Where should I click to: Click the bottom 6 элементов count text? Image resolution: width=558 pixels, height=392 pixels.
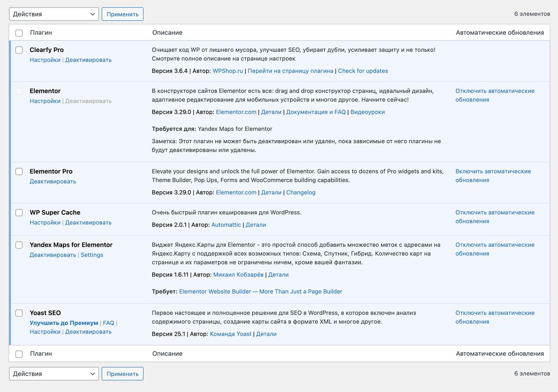tap(532, 374)
